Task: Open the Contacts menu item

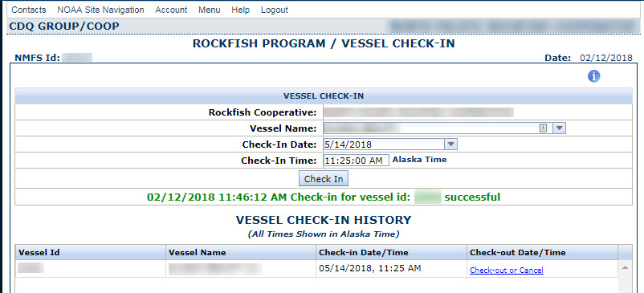Action: point(29,10)
